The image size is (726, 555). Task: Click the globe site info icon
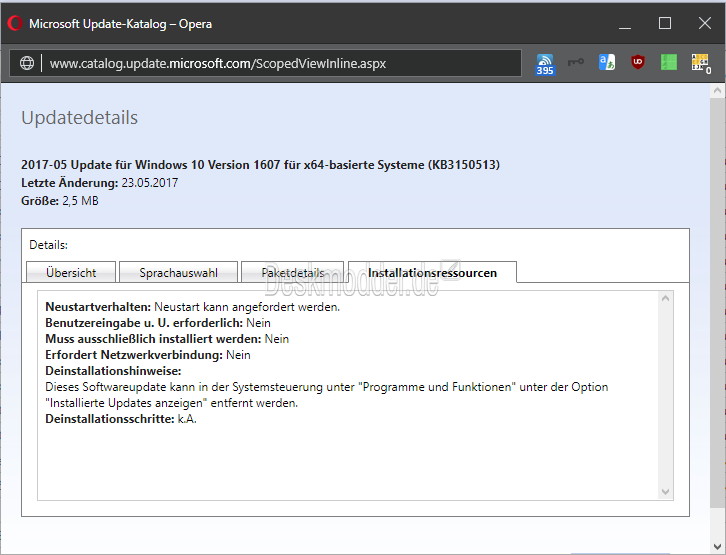[27, 63]
